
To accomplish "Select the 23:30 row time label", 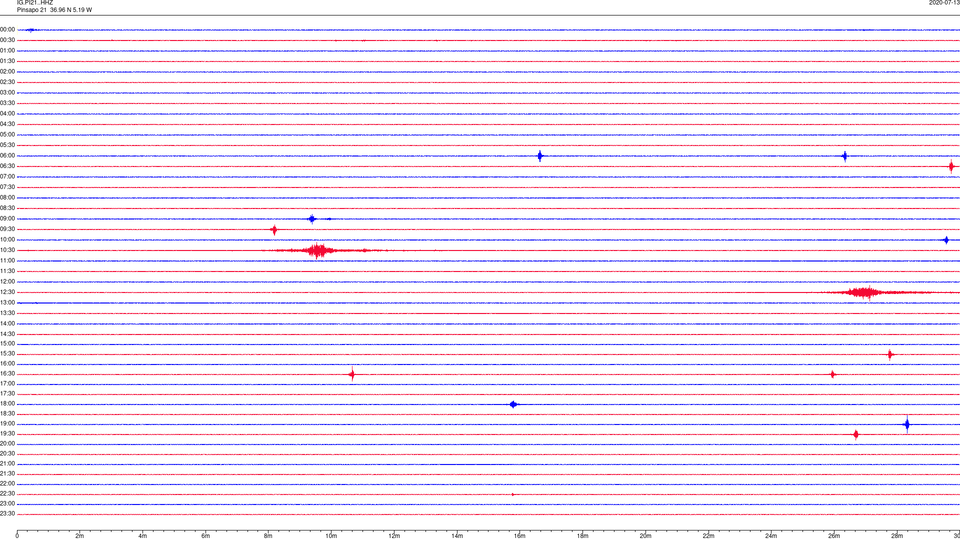I will tap(7, 514).
